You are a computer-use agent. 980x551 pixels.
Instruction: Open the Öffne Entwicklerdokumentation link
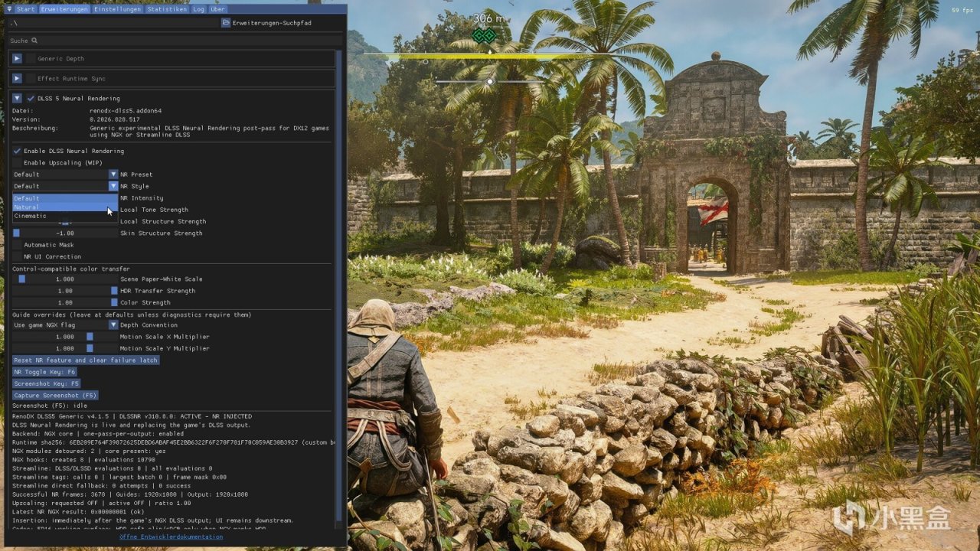pyautogui.click(x=171, y=536)
